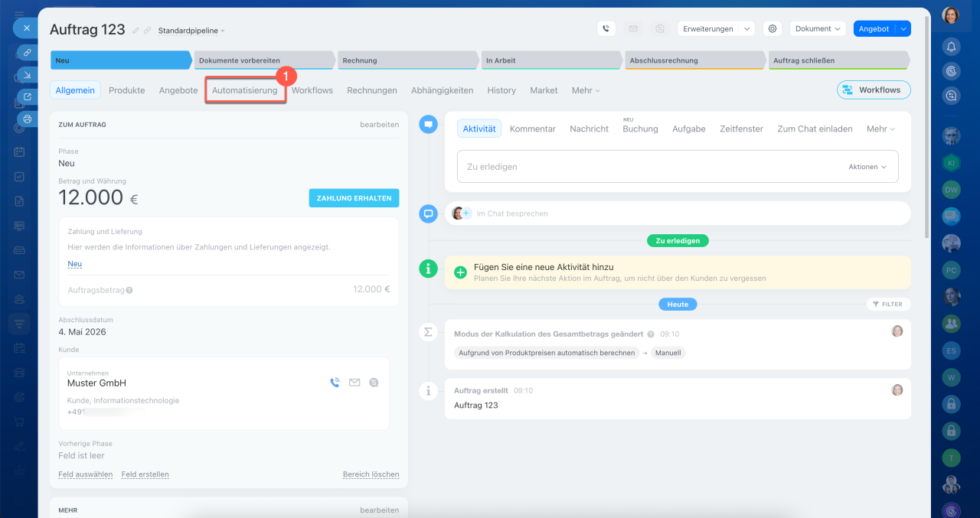Image resolution: width=980 pixels, height=518 pixels.
Task: Open the Dokument dropdown menu
Action: (818, 29)
